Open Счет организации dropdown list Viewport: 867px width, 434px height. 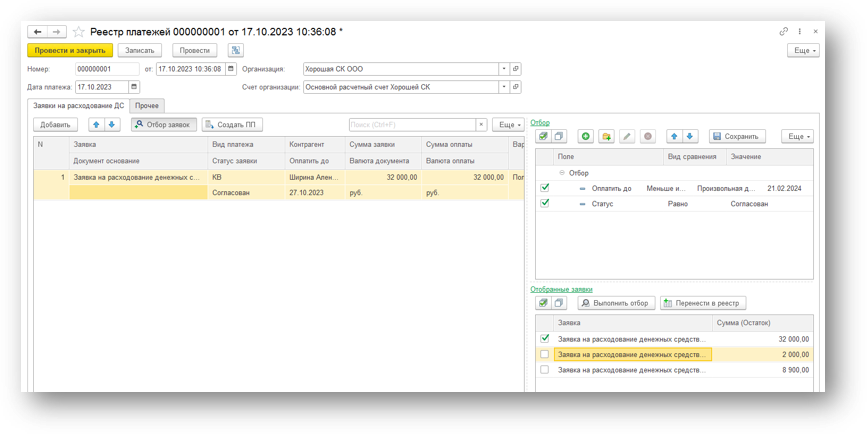[504, 87]
